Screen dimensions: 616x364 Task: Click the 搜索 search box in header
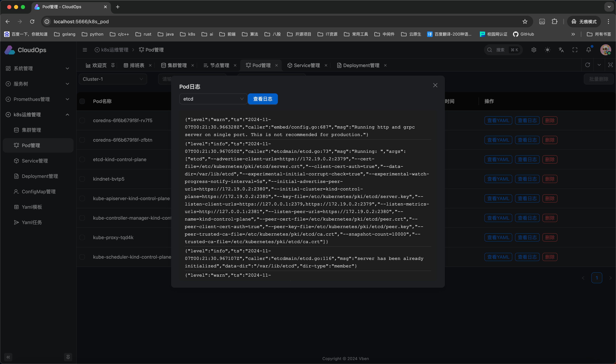click(x=503, y=50)
